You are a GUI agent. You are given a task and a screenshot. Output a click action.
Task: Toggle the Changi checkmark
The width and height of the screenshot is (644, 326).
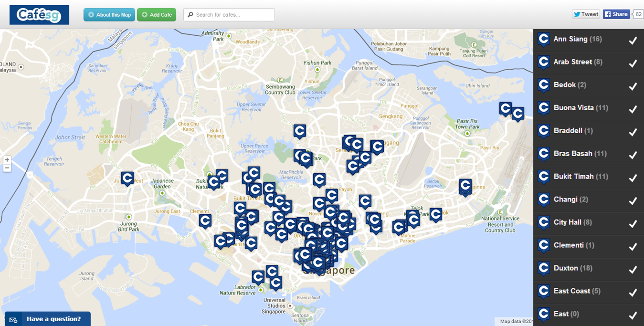point(633,201)
